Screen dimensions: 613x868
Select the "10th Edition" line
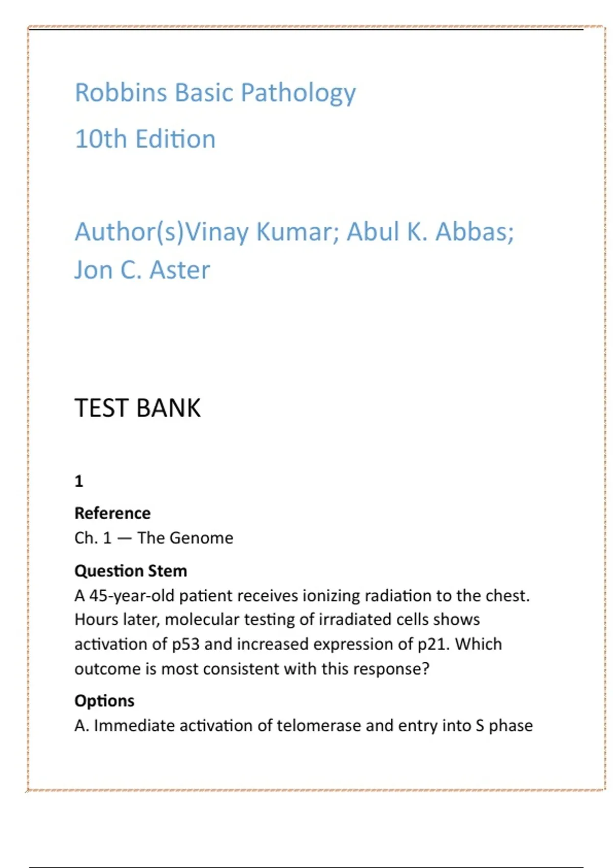pos(145,139)
